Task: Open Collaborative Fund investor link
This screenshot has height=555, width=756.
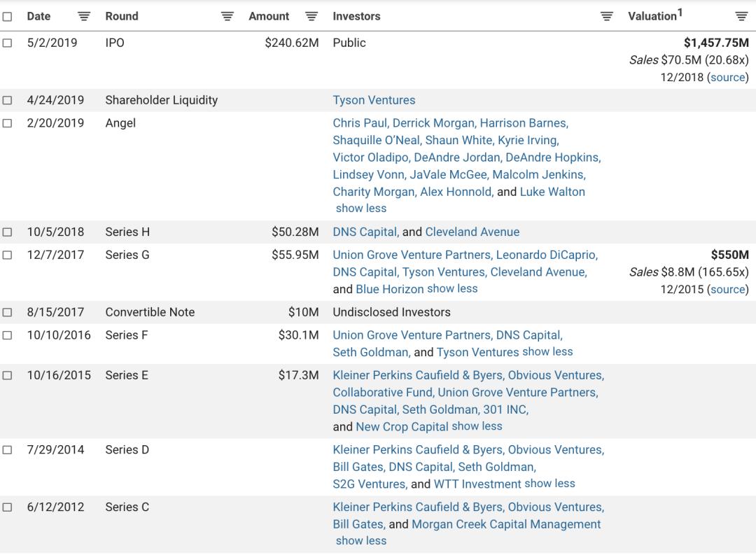Action: point(382,393)
